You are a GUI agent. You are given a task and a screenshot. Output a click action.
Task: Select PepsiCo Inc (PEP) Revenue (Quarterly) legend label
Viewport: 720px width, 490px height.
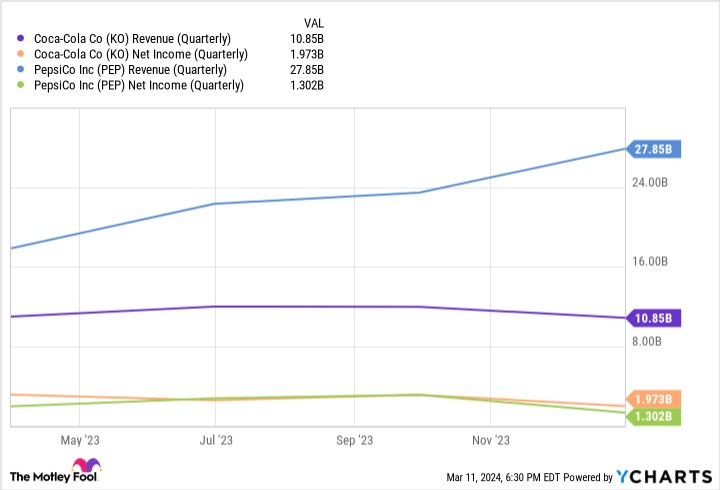130,70
